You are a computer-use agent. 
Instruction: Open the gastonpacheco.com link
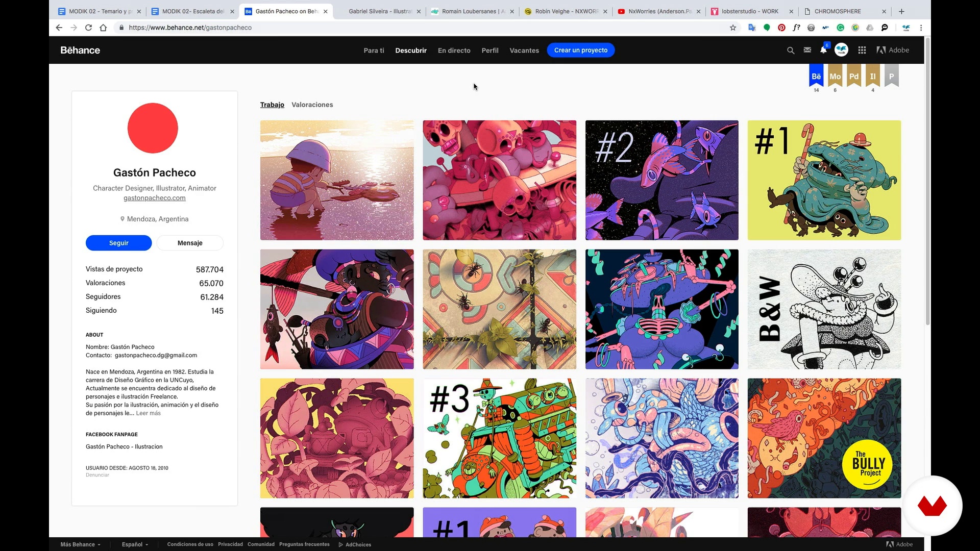(155, 198)
